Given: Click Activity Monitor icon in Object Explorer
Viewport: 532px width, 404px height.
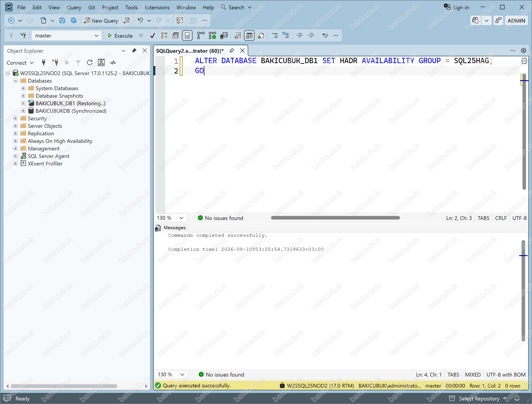Looking at the screenshot, I should coord(113,63).
